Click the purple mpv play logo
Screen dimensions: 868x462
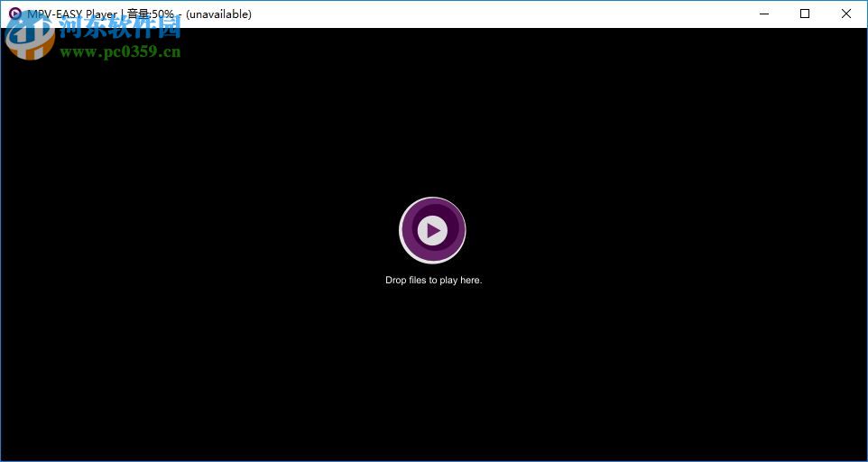432,230
